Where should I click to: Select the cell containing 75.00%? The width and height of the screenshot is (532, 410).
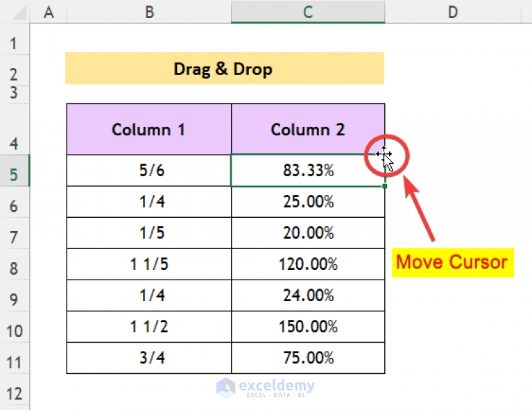pos(308,358)
